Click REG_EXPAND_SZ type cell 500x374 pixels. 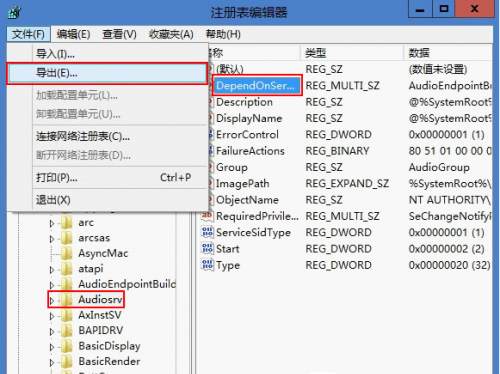coord(347,184)
